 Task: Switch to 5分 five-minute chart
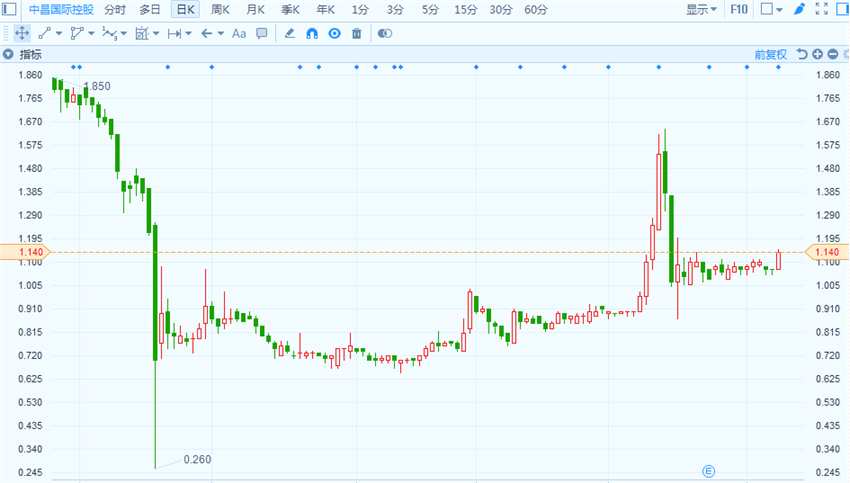coord(430,10)
